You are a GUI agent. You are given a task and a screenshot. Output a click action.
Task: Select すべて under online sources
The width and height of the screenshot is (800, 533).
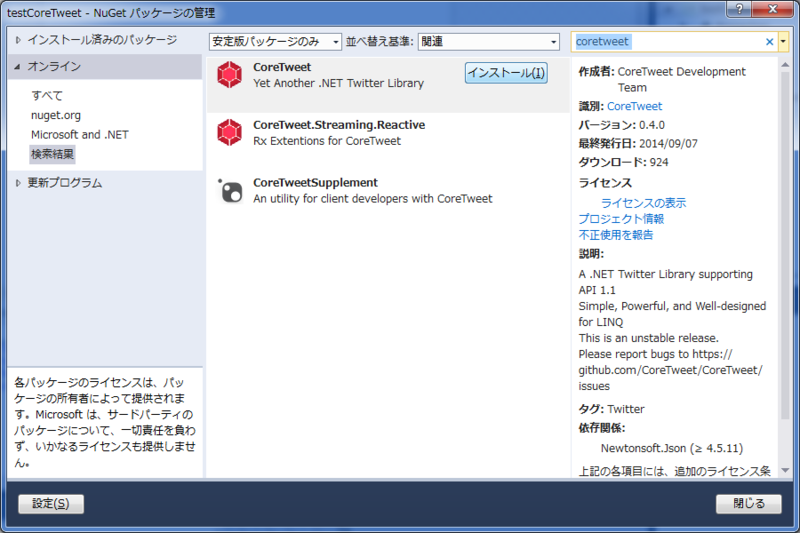[x=47, y=95]
